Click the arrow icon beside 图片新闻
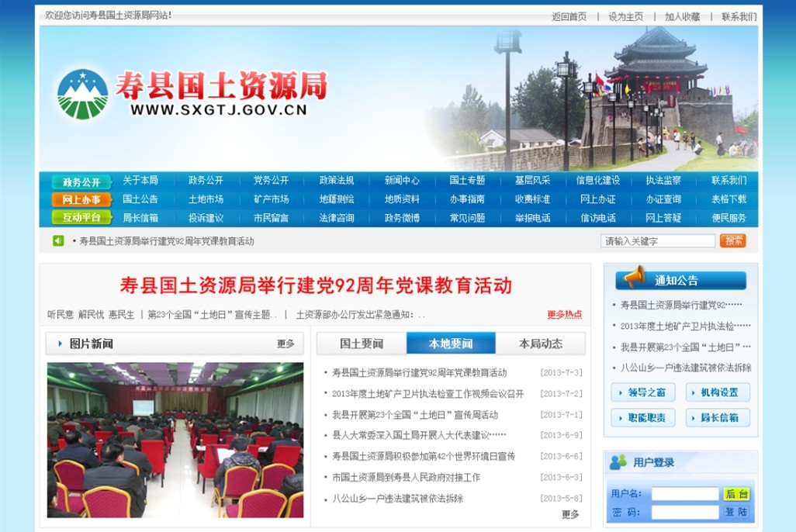 pyautogui.click(x=59, y=344)
